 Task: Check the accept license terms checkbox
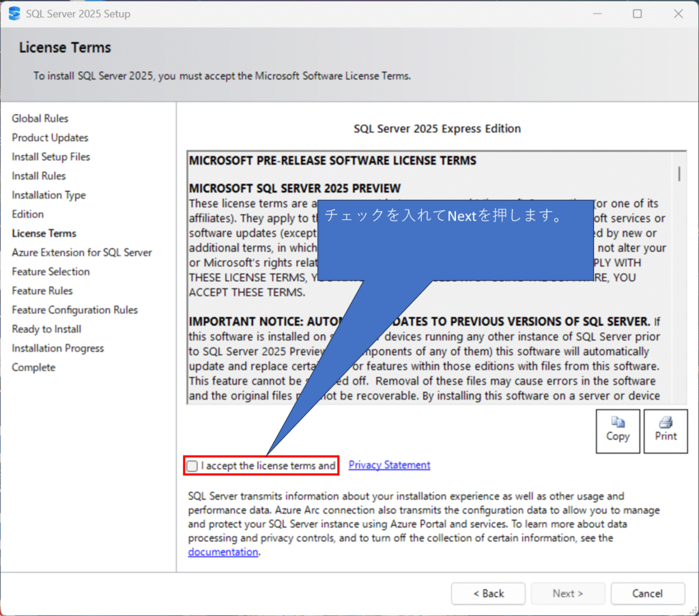tap(192, 466)
